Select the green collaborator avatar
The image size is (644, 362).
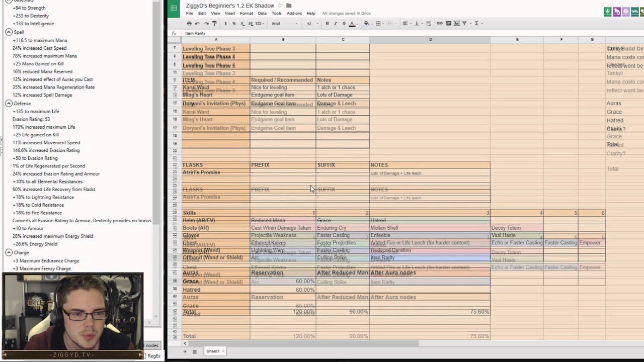(x=608, y=11)
